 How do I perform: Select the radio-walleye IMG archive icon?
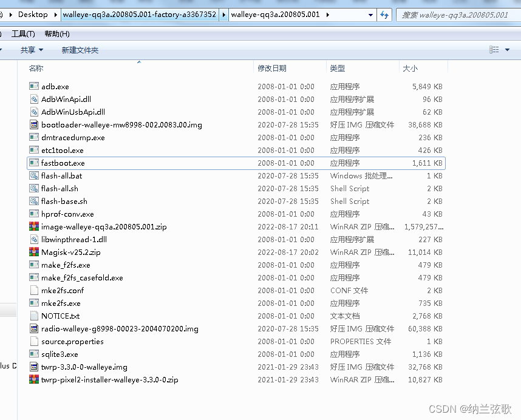pyautogui.click(x=33, y=328)
